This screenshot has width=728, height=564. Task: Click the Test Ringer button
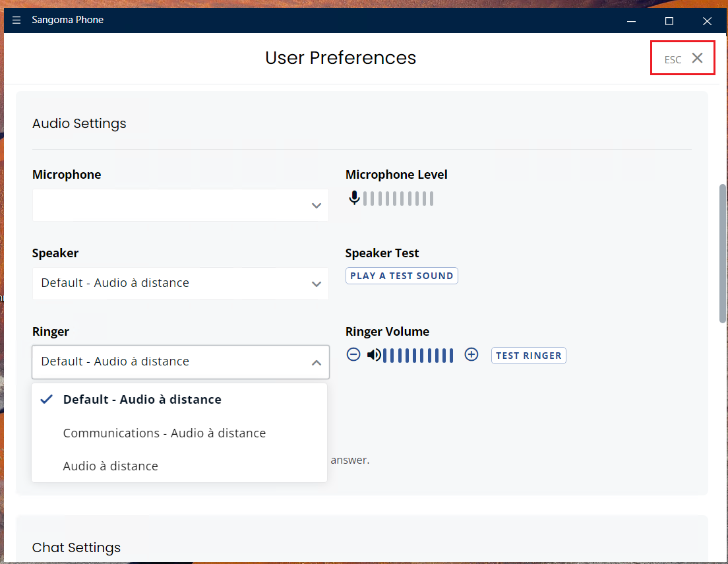click(528, 356)
